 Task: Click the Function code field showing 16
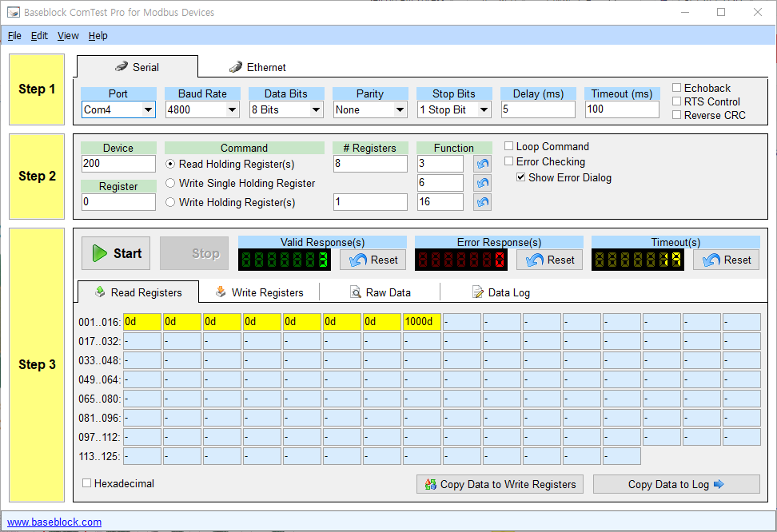(440, 202)
